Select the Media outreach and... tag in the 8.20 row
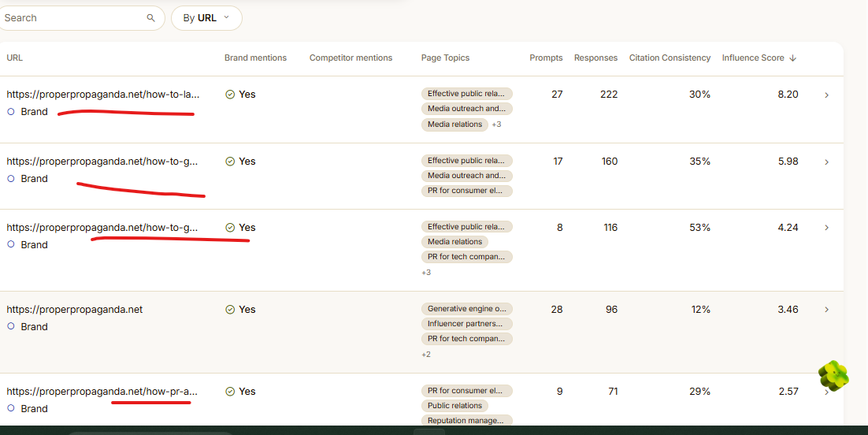 [466, 109]
